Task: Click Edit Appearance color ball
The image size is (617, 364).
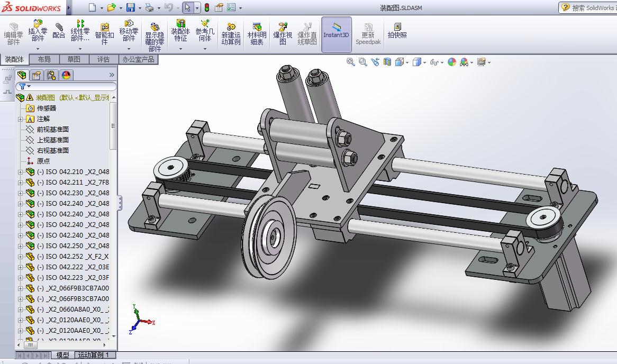Action: tap(452, 62)
